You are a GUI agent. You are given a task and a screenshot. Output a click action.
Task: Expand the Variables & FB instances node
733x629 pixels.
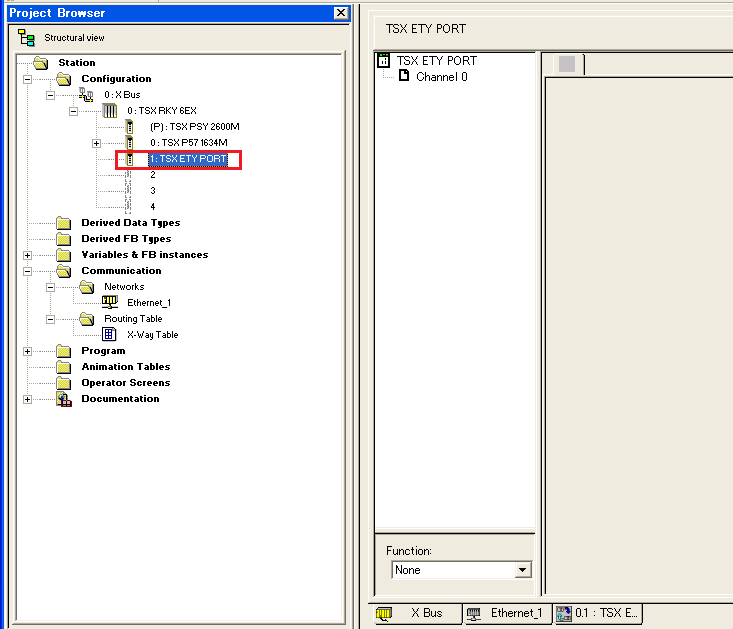tap(27, 255)
